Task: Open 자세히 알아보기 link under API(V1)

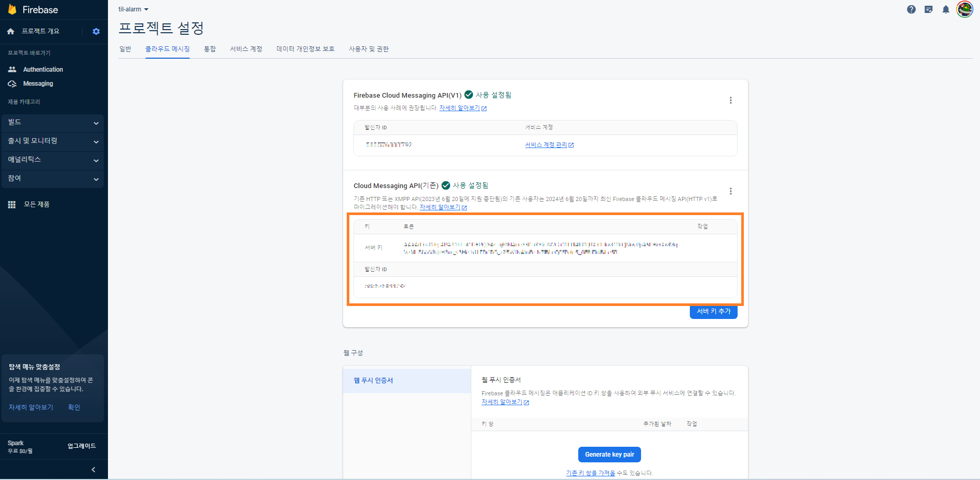Action: tap(462, 108)
